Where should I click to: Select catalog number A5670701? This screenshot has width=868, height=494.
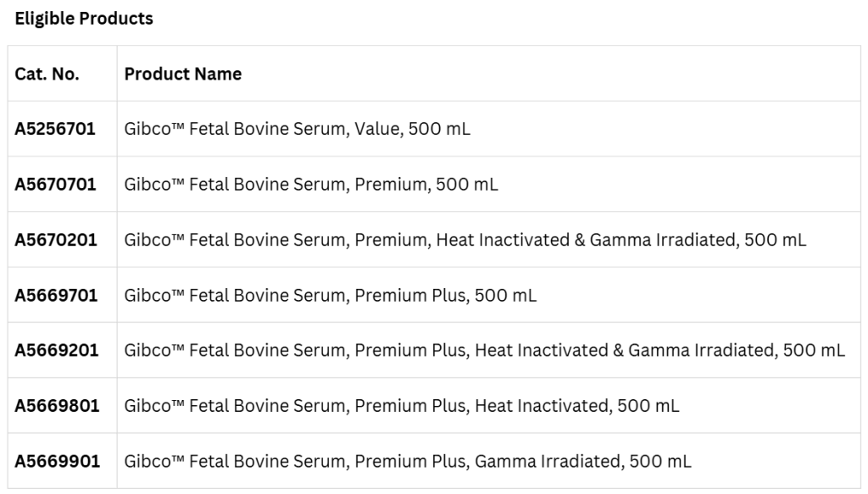[x=55, y=184]
